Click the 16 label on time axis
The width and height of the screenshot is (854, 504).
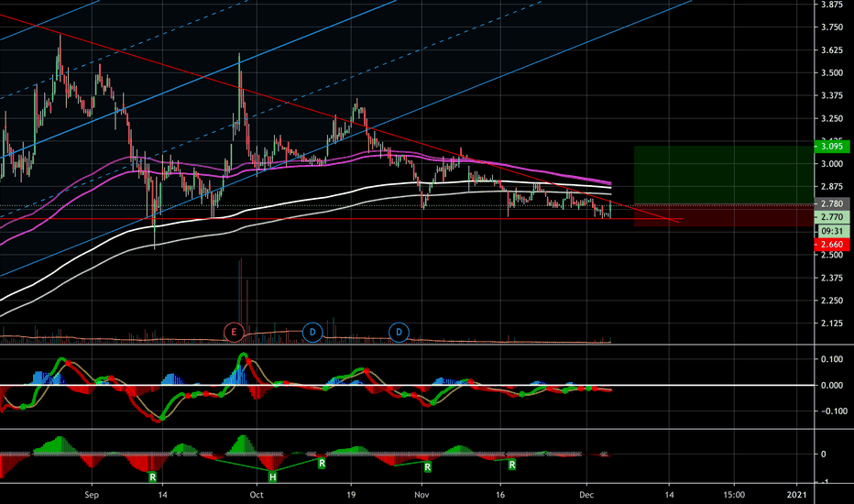(500, 495)
